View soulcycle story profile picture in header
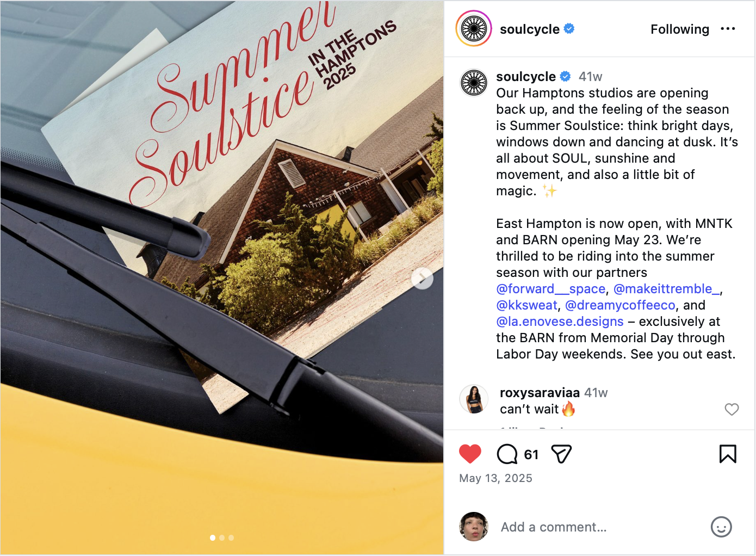 [474, 28]
